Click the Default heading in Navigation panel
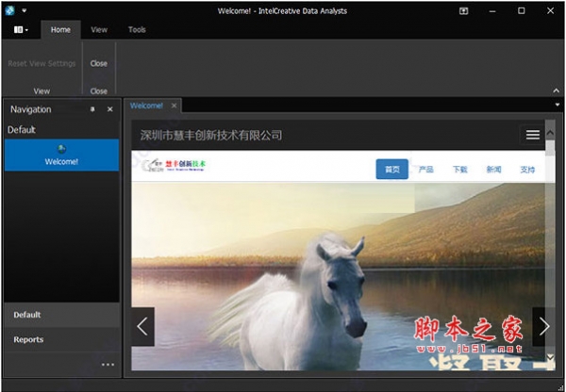The image size is (566, 392). tap(22, 129)
